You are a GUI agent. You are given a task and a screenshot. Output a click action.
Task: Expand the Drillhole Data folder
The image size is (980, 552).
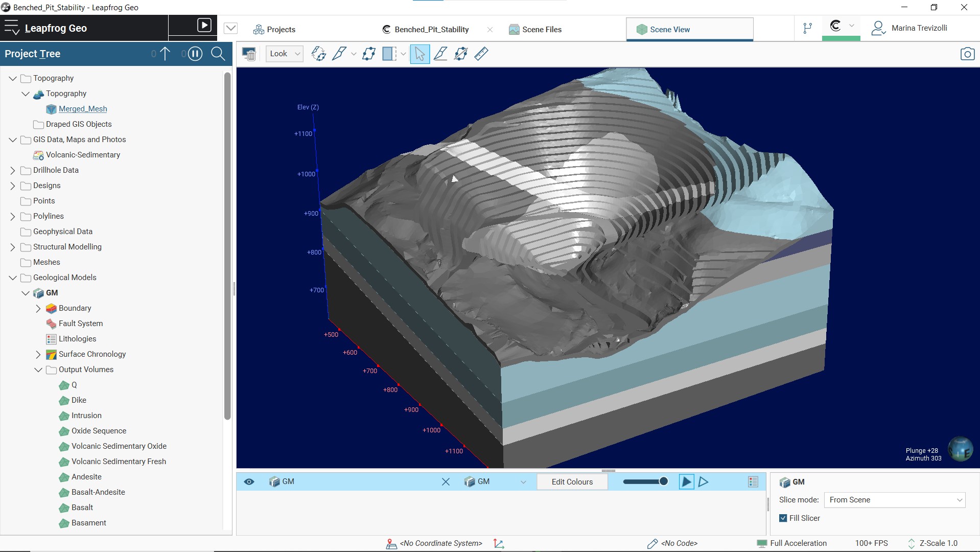[x=13, y=170]
